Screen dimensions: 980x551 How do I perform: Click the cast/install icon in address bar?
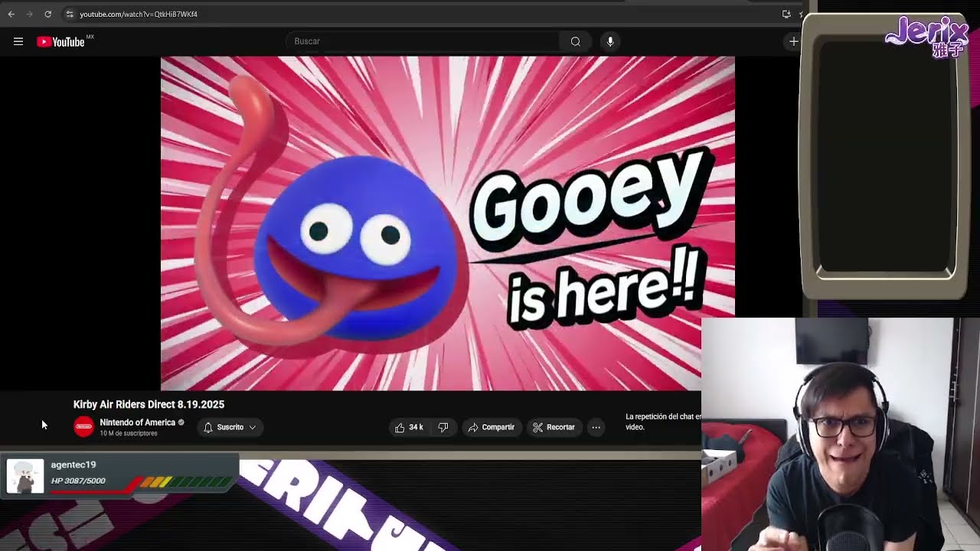(786, 14)
